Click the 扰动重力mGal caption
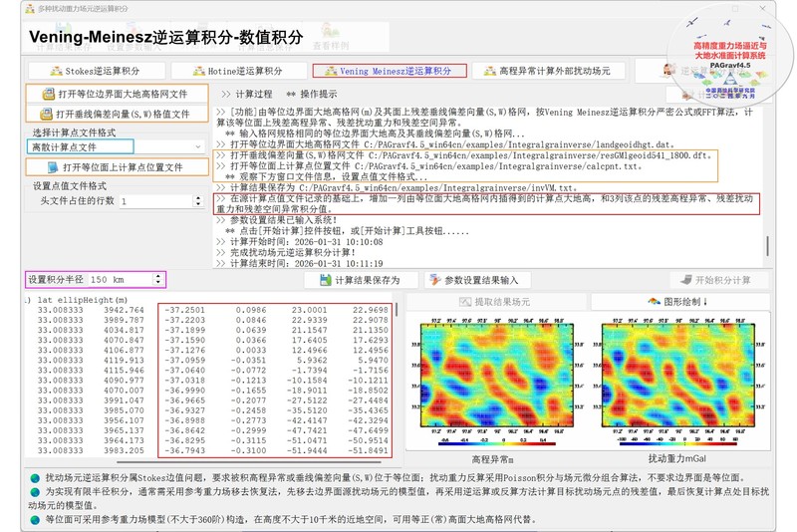Screen dimensions: 797x532 pos(676,459)
